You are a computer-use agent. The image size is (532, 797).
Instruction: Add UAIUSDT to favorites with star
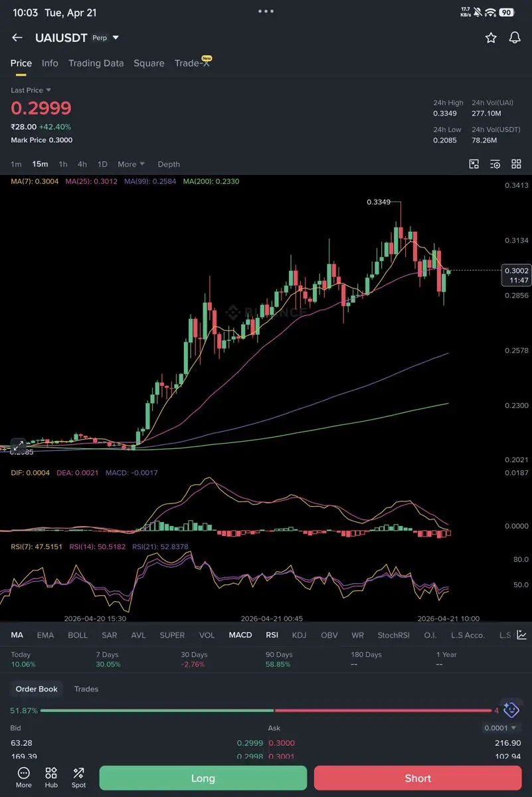point(491,38)
